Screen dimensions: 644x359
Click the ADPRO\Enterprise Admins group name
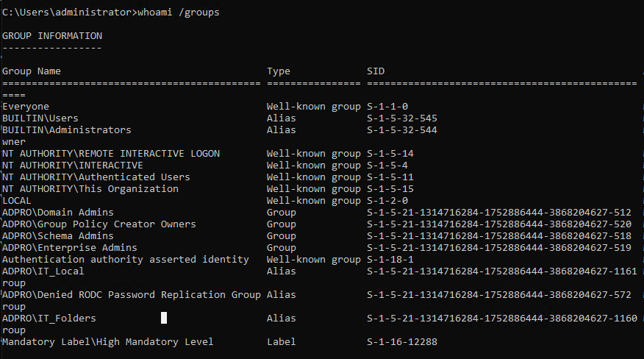pyautogui.click(x=70, y=248)
